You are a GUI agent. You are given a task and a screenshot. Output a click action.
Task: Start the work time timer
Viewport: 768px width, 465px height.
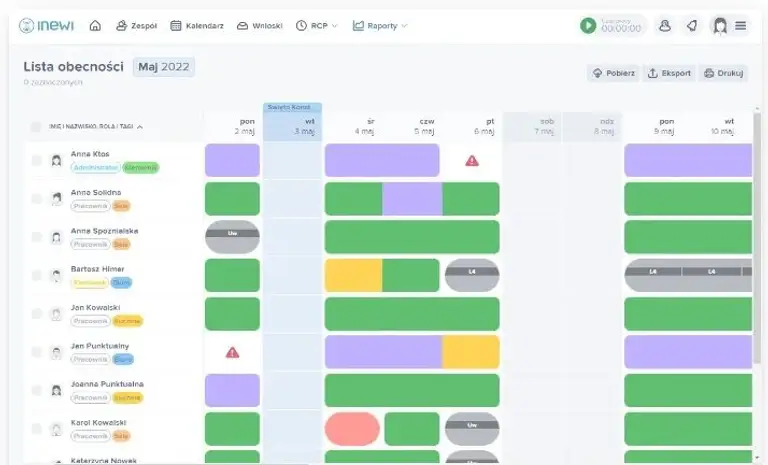(x=588, y=26)
